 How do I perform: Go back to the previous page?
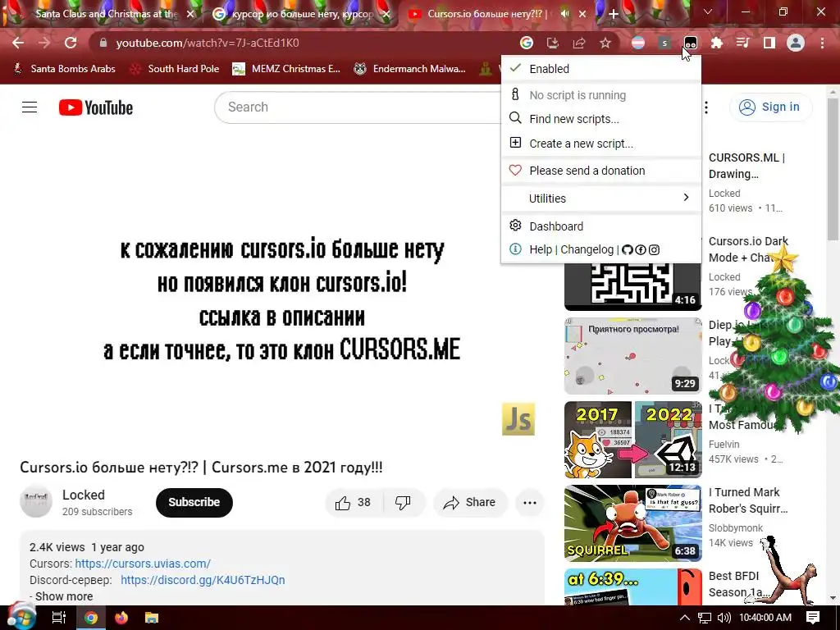coord(18,43)
